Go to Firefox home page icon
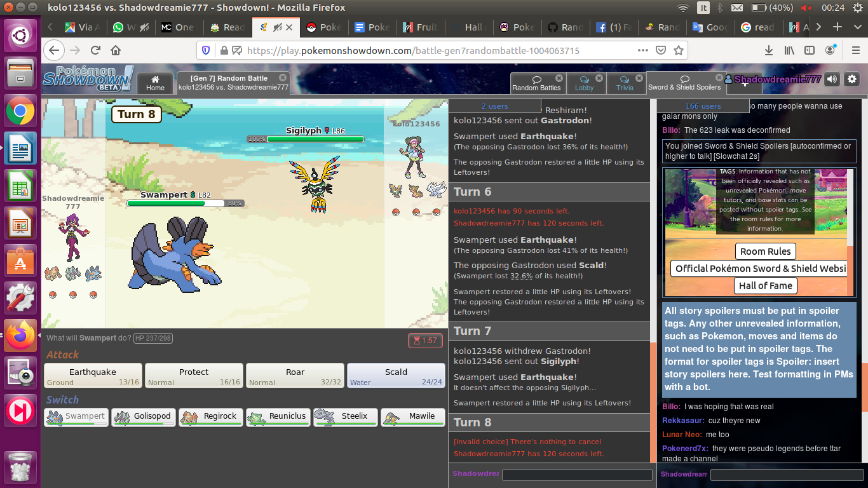868x488 pixels. click(116, 50)
